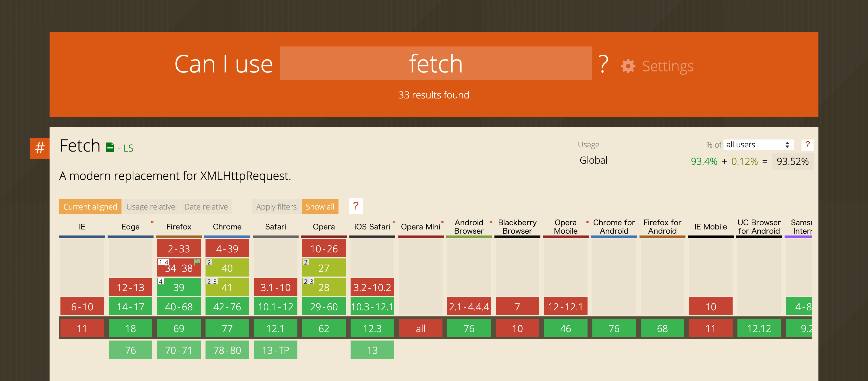Open the LS living standard link

(128, 148)
